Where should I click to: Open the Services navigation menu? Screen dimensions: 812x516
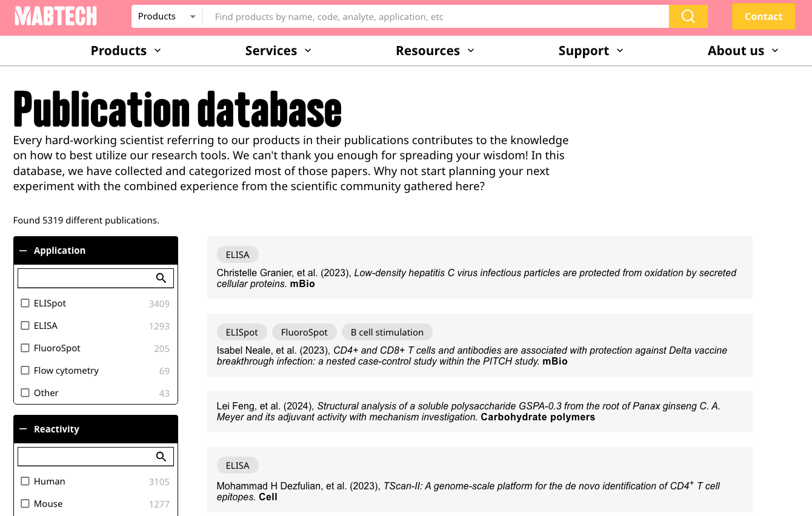pos(278,51)
